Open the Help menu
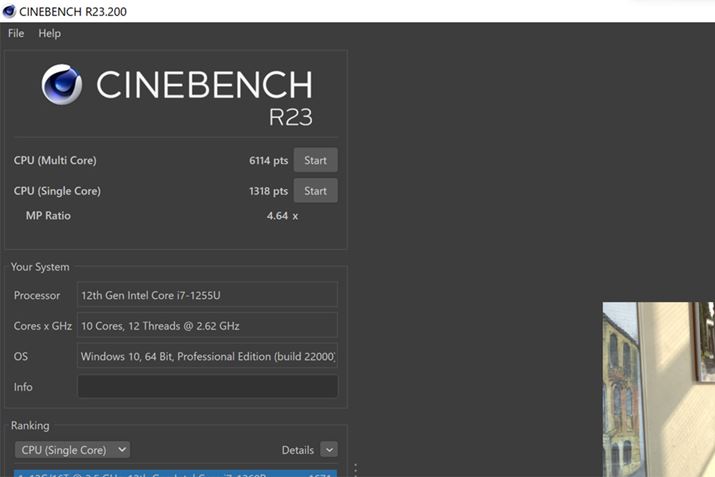The height and width of the screenshot is (477, 715). [x=49, y=33]
